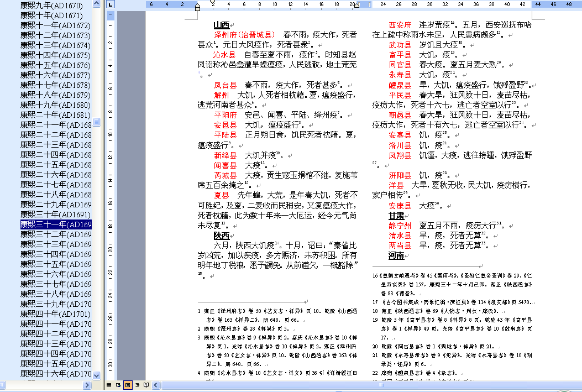Select the Print Layout view button
Image resolution: width=582 pixels, height=392 pixels.
128,384
